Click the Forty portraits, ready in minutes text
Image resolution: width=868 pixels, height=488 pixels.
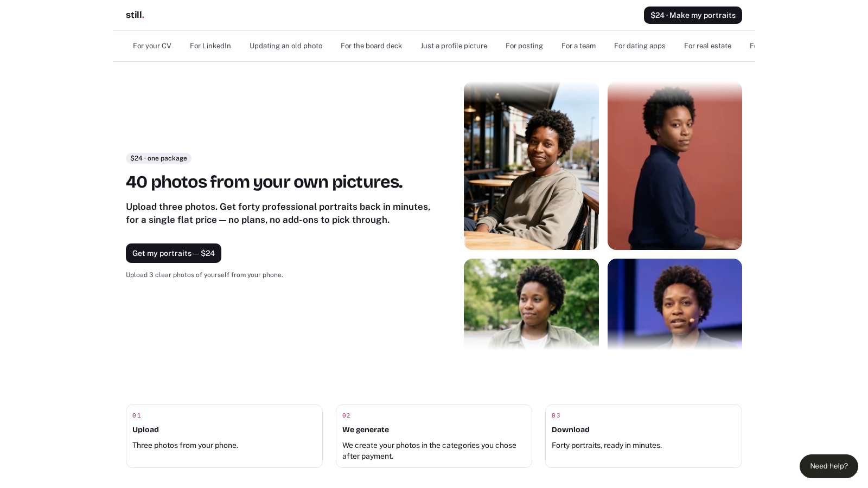(607, 445)
